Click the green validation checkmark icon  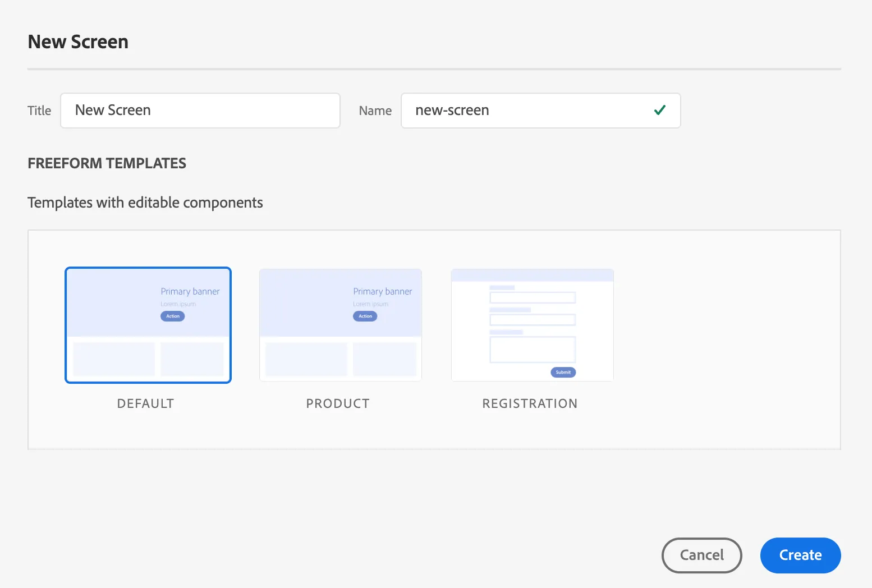[x=660, y=110]
